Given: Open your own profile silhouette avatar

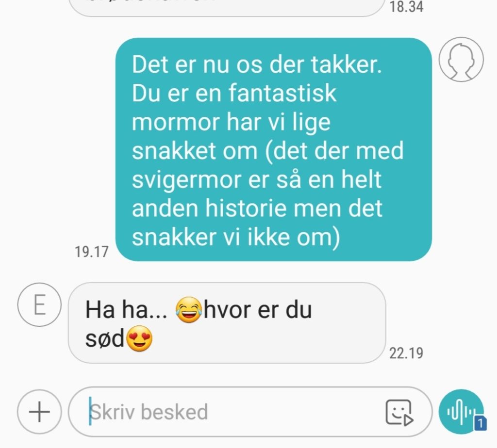Looking at the screenshot, I should [x=461, y=60].
